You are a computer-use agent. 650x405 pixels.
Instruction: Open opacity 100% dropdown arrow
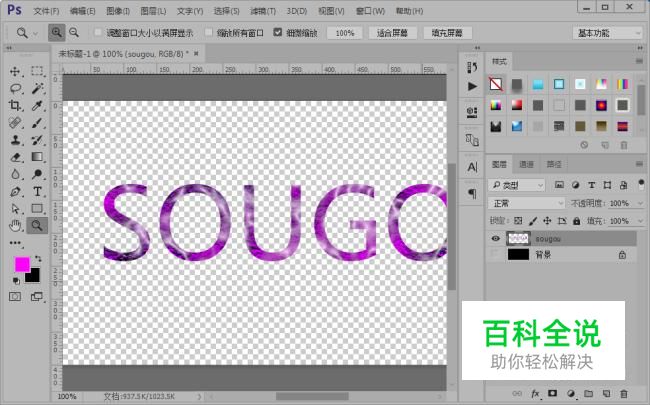point(639,204)
